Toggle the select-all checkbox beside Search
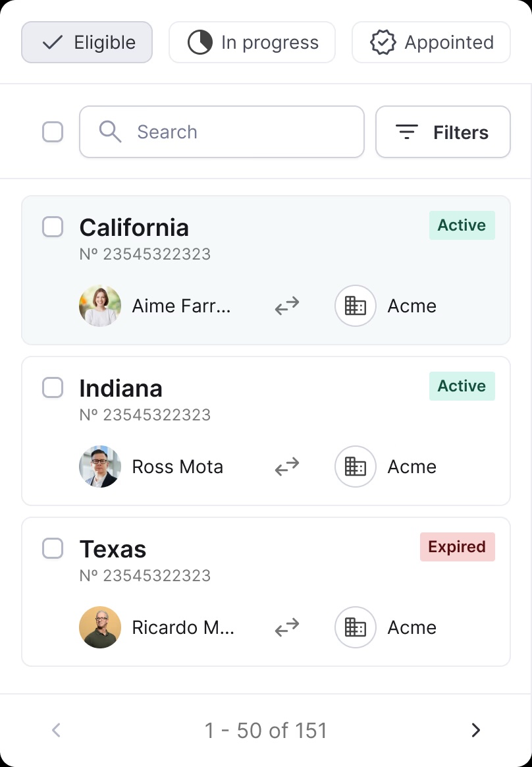Screen dimensions: 532x767 (x=53, y=132)
